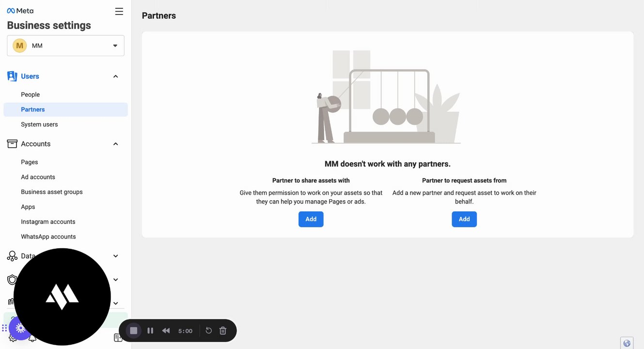This screenshot has width=644, height=349.
Task: Add a partner to request assets from
Action: pyautogui.click(x=464, y=219)
